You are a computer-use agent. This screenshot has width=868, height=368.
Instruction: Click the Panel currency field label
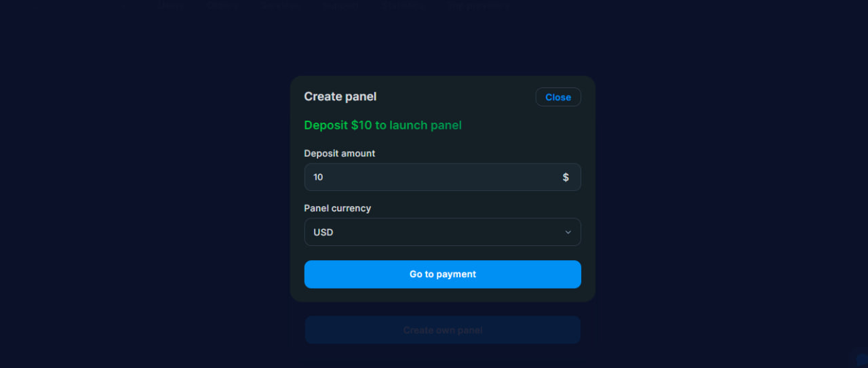337,208
